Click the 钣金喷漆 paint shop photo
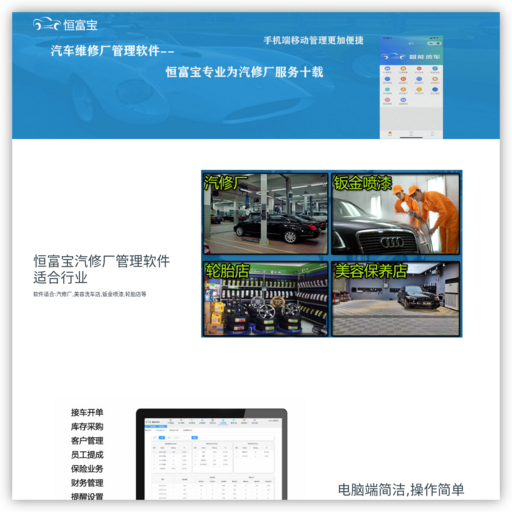Viewport: 512px width, 512px height. point(395,214)
